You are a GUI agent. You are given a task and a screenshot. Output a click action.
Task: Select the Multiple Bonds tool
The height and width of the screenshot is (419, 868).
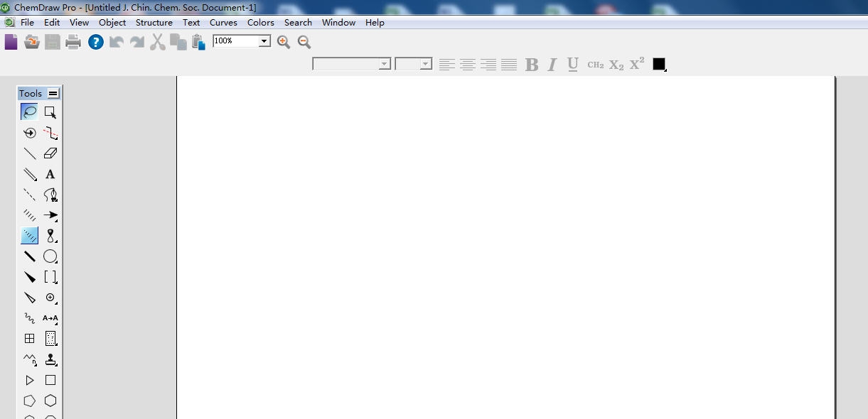pos(30,174)
